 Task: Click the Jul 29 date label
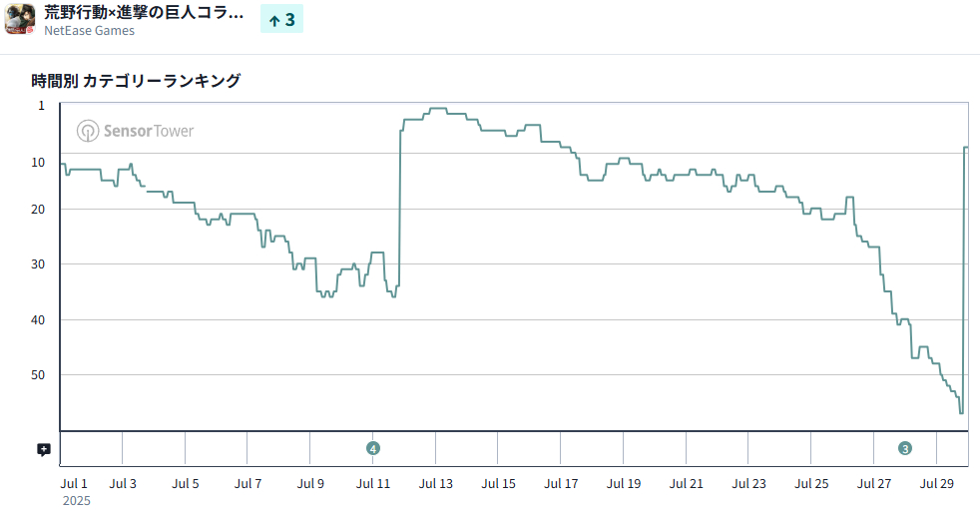tap(937, 484)
